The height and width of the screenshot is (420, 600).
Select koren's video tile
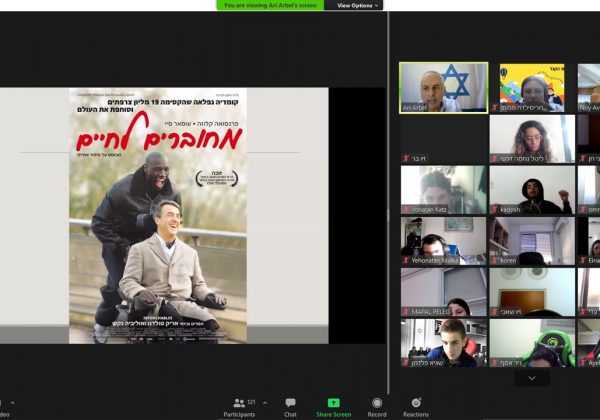(x=532, y=241)
